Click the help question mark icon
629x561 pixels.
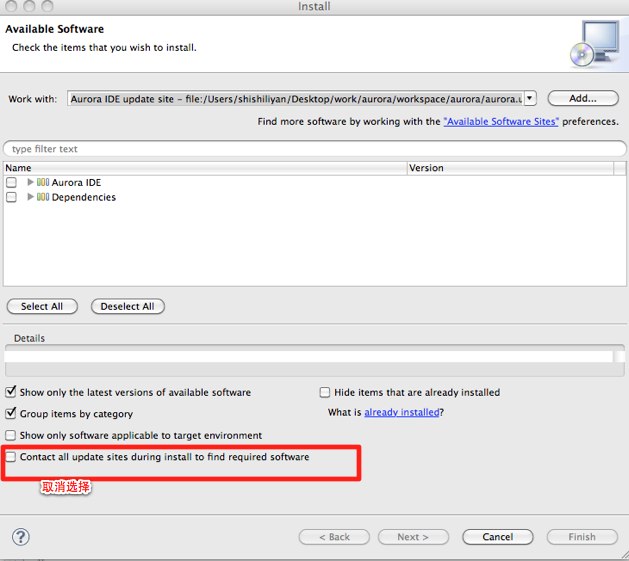(x=19, y=537)
